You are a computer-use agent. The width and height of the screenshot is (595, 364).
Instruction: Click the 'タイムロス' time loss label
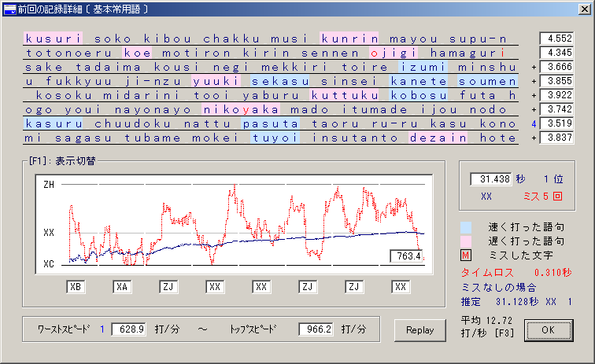[x=487, y=273]
